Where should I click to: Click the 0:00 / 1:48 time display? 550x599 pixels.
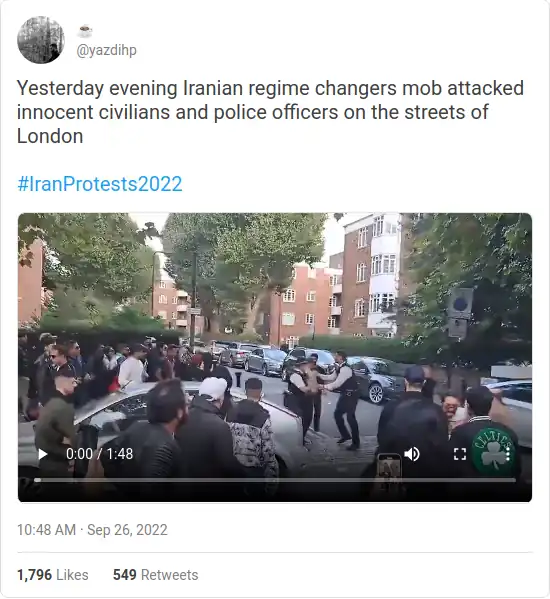coord(99,454)
